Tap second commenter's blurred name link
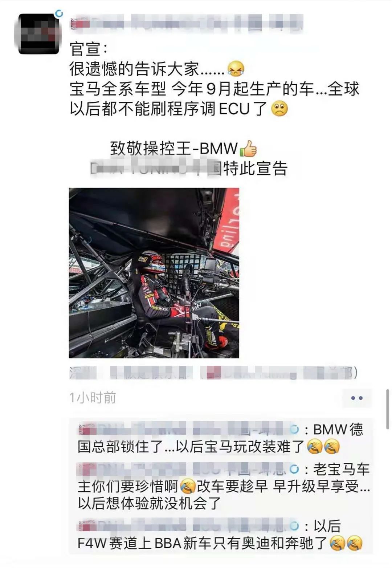The height and width of the screenshot is (568, 392). pos(188,469)
